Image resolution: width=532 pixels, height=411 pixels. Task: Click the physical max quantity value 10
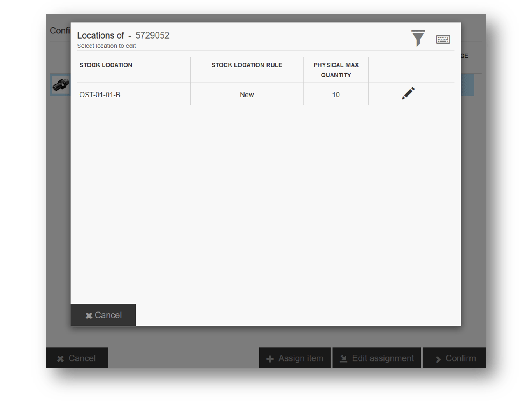coord(336,95)
